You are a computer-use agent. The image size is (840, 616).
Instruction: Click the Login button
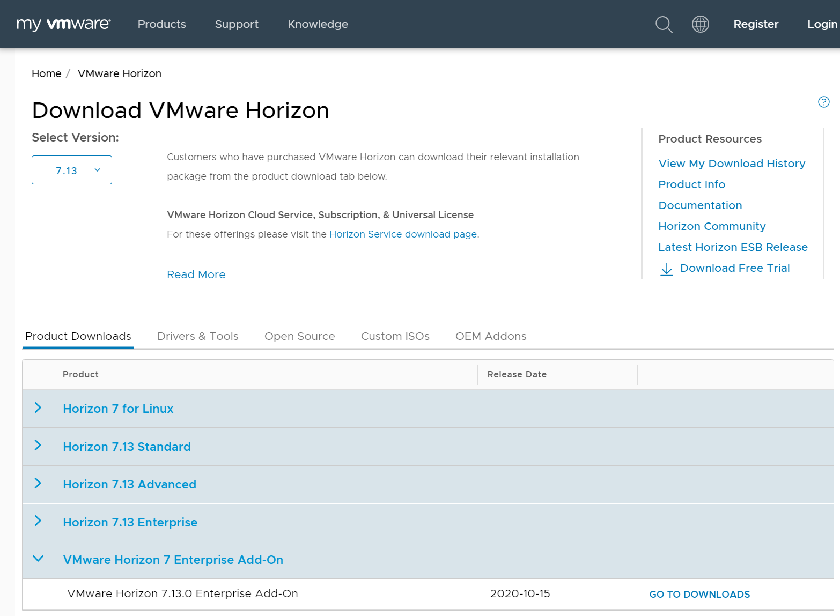point(822,24)
